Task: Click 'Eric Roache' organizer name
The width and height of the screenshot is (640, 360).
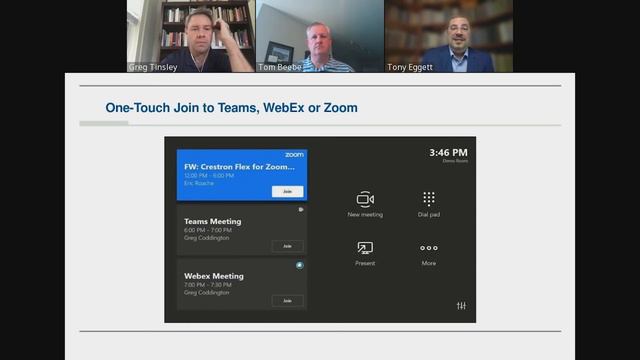Action: click(199, 183)
